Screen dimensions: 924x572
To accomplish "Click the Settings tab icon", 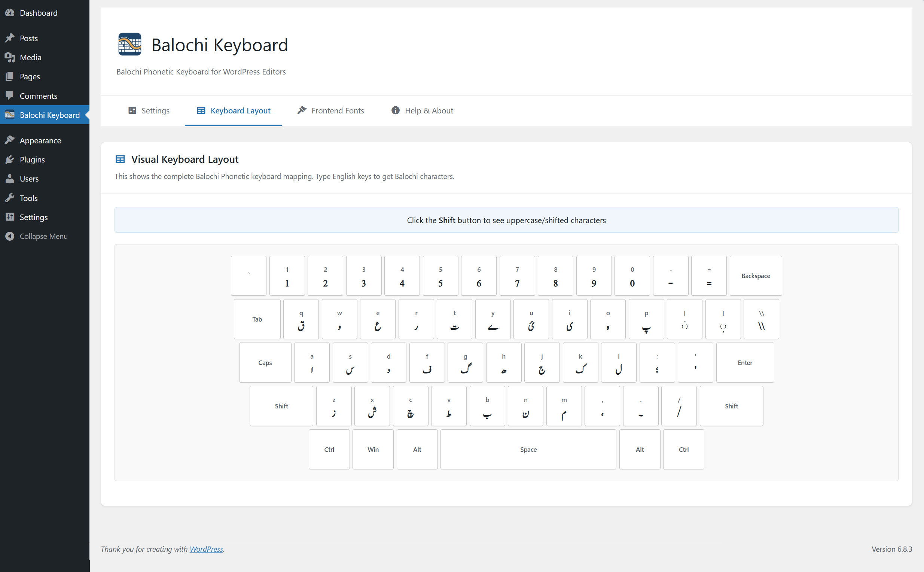I will tap(132, 110).
